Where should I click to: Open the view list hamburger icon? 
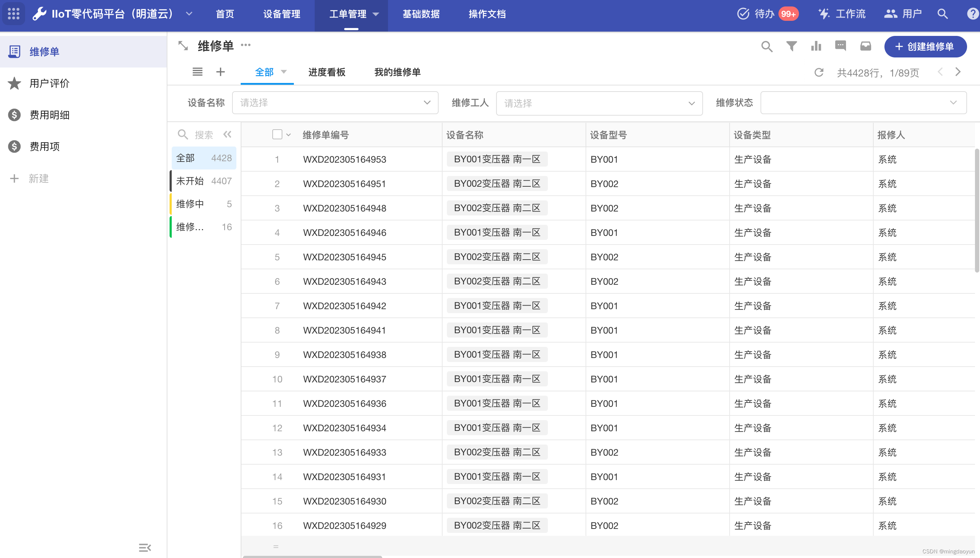(x=198, y=72)
